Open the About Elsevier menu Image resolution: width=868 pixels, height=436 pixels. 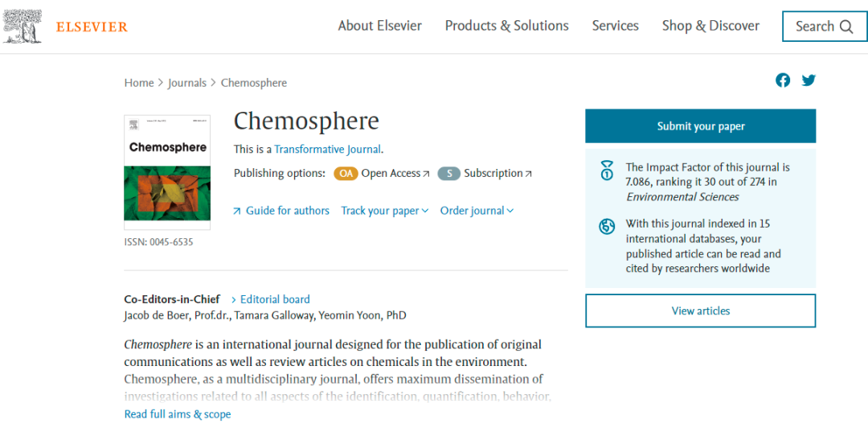pyautogui.click(x=379, y=26)
